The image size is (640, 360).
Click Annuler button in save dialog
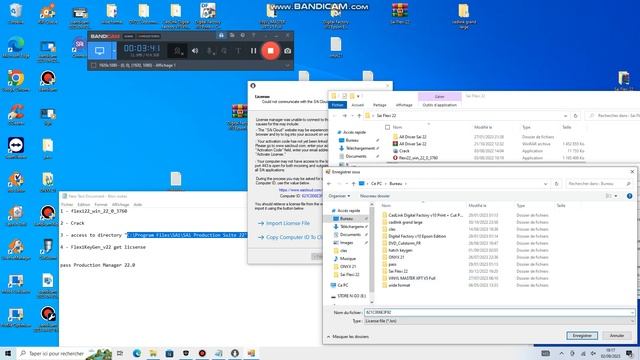click(x=617, y=336)
